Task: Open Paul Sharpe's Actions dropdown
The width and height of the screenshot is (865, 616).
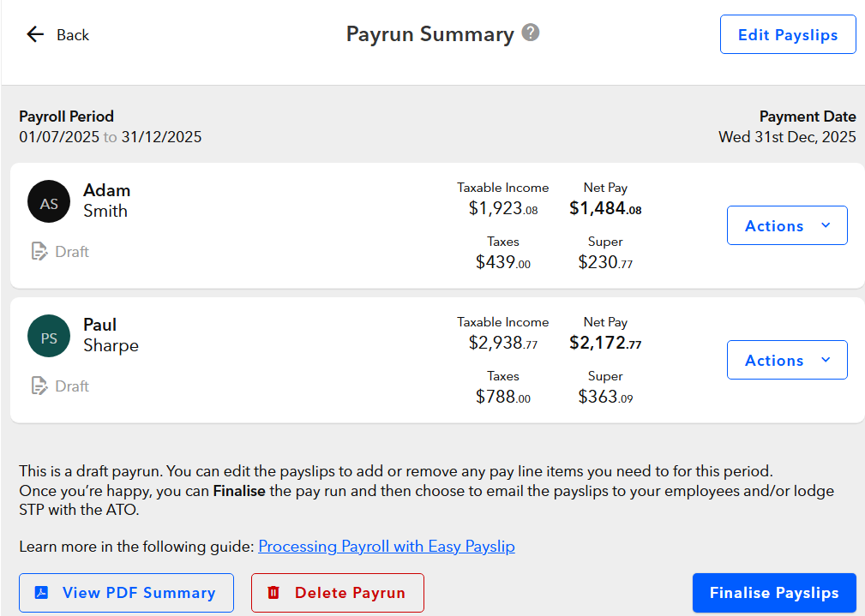Action: coord(786,360)
